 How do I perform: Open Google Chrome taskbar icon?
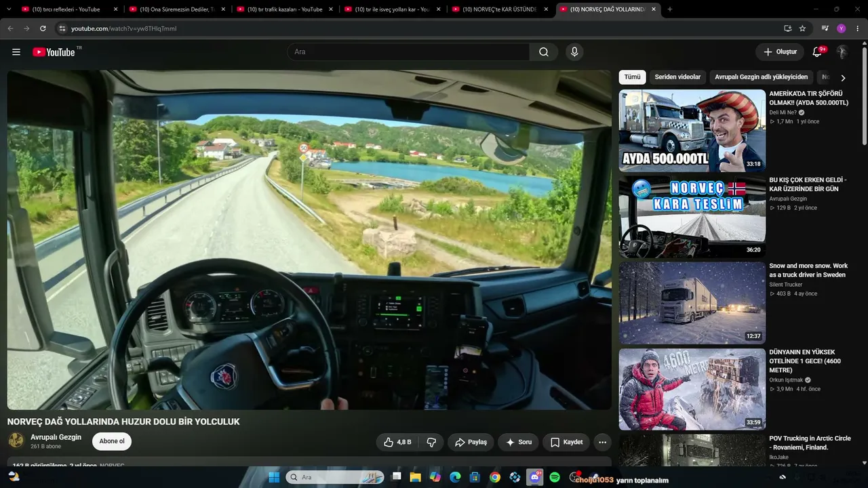point(495,477)
